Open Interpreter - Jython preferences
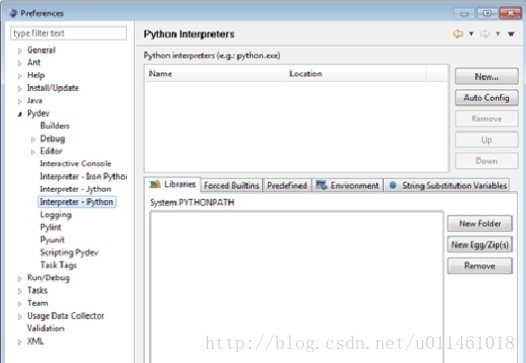Viewport: 526px width, 363px height. (75, 189)
